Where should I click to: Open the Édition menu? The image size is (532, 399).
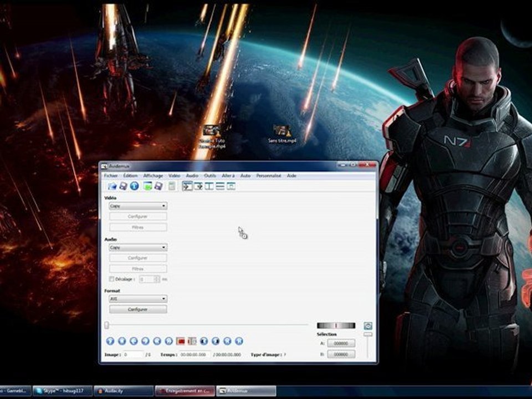[130, 176]
